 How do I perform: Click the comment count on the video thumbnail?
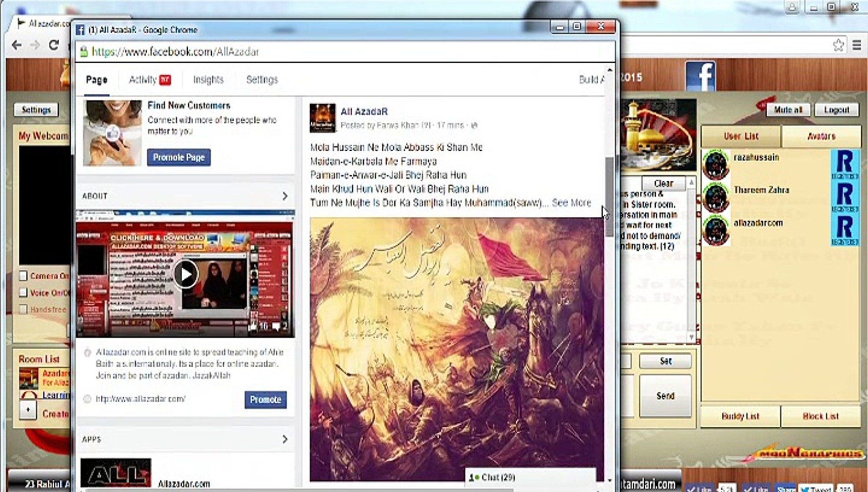pyautogui.click(x=280, y=326)
